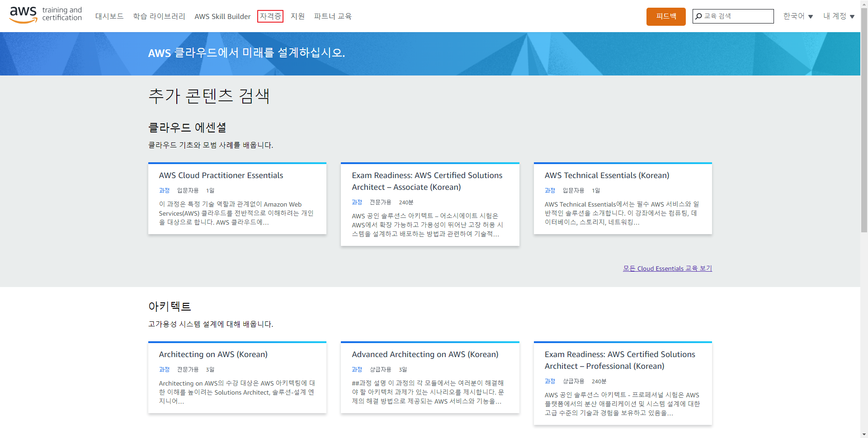This screenshot has width=868, height=438.
Task: Click the 아키텍트 section heading
Action: click(170, 306)
